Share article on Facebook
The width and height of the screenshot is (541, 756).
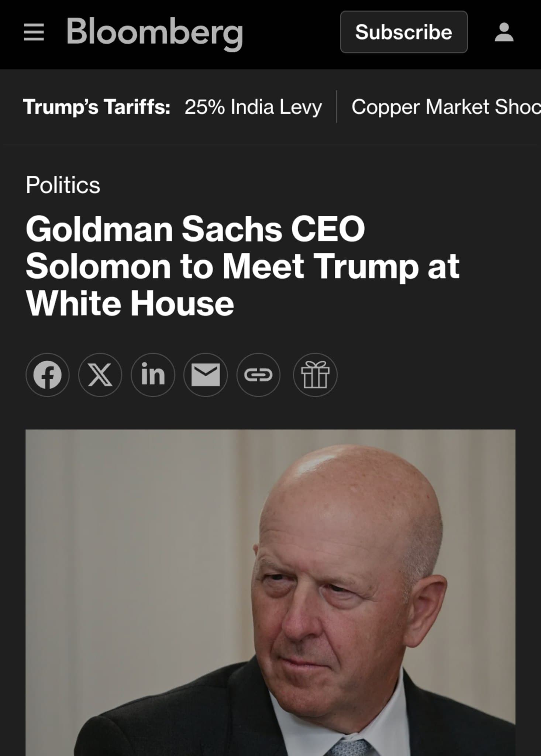tap(47, 375)
